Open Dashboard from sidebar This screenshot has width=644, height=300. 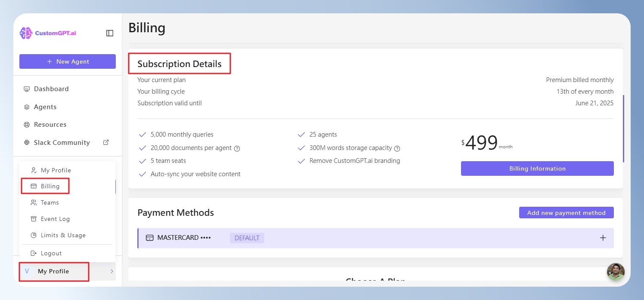51,89
